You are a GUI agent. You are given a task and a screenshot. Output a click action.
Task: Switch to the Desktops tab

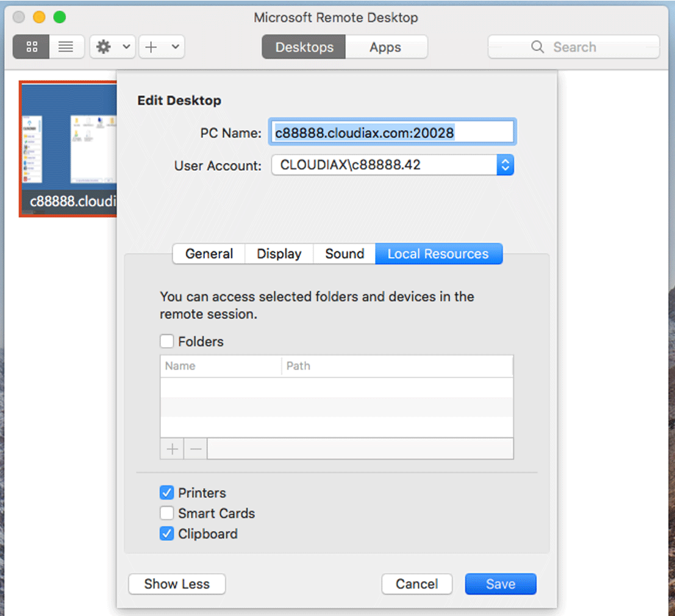point(304,47)
